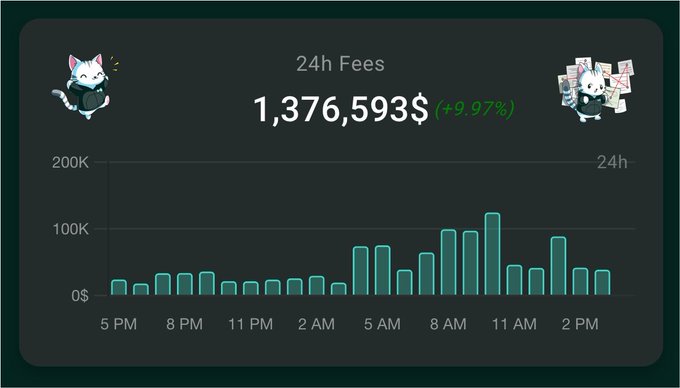Select the short 3 AM bar
680x388 pixels.
339,289
